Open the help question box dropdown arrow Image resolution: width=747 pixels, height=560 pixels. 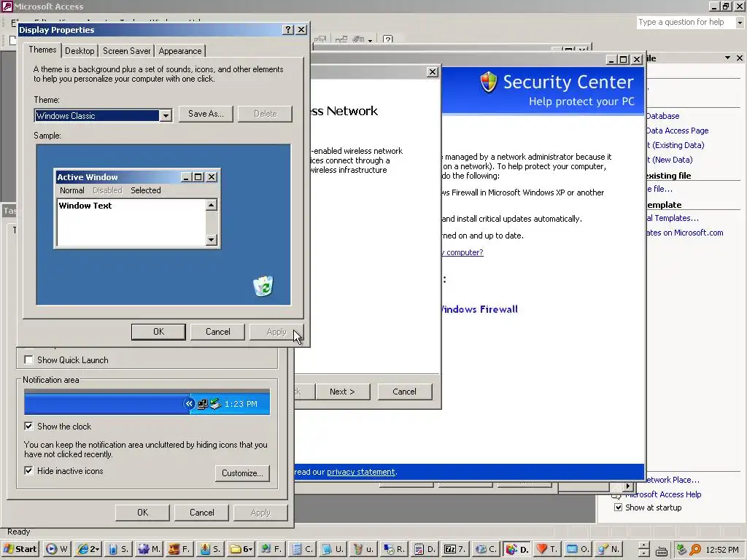[x=740, y=23]
